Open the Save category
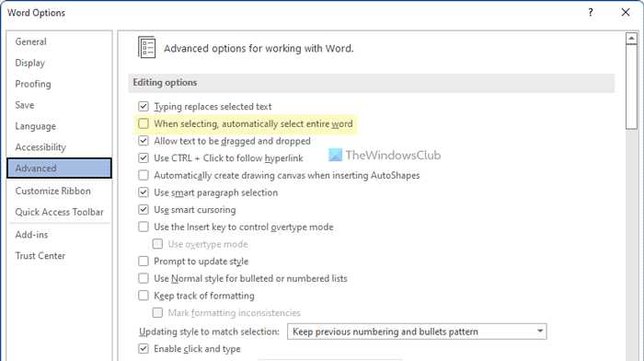Image resolution: width=644 pixels, height=361 pixels. (x=25, y=105)
